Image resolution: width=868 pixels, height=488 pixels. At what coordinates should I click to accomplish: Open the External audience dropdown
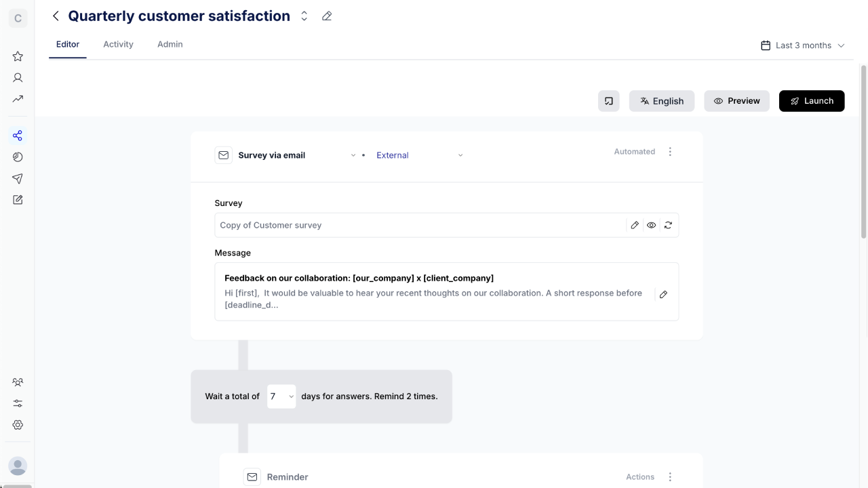click(420, 155)
